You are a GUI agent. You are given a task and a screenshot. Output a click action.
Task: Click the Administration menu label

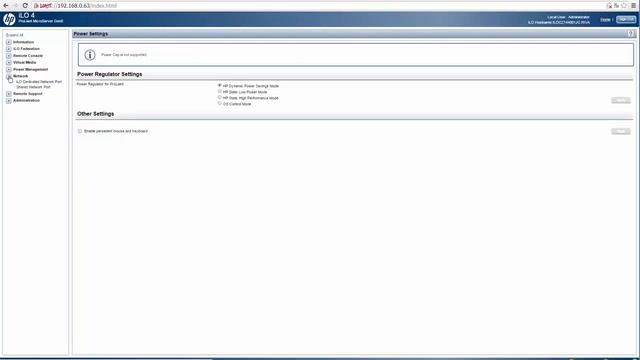point(27,100)
